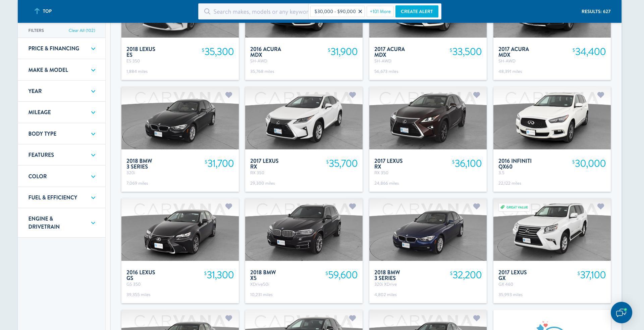This screenshot has width=644, height=330.
Task: Expand the Body Type filter
Action: (x=62, y=134)
